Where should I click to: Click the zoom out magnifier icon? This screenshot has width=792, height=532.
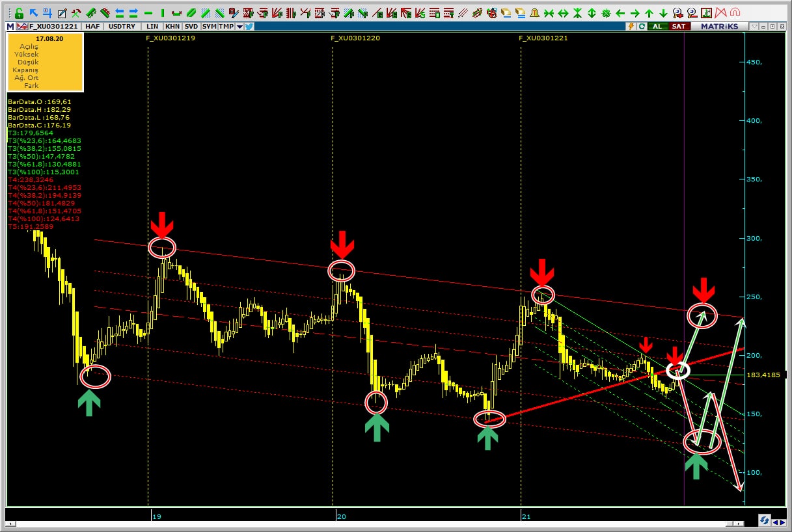[x=692, y=13]
